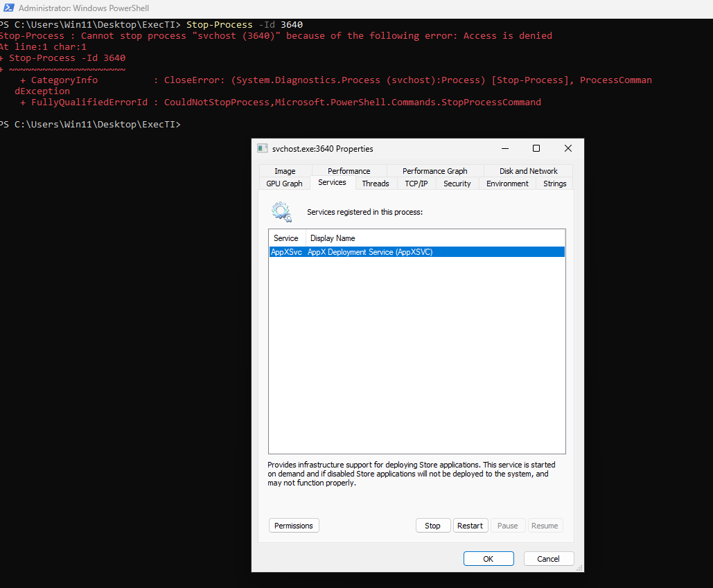The image size is (713, 588).
Task: Cancel the svchost properties dialog
Action: 548,559
